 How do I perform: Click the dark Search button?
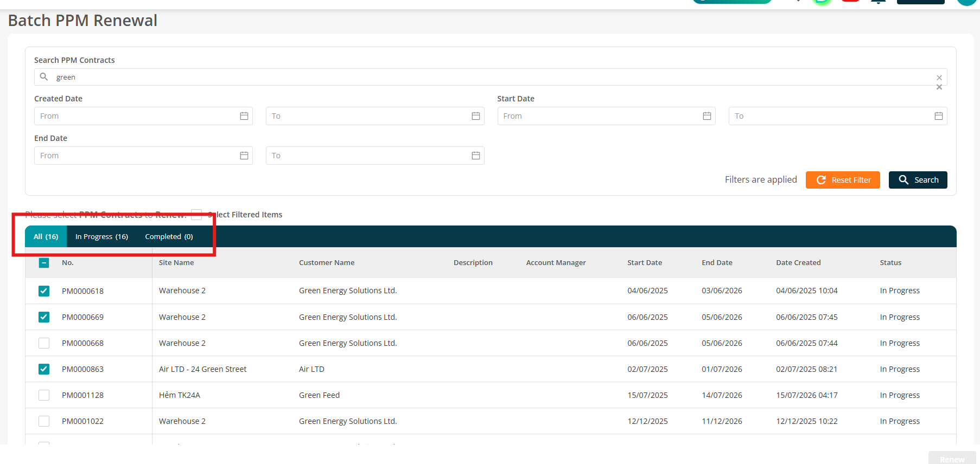click(x=918, y=180)
